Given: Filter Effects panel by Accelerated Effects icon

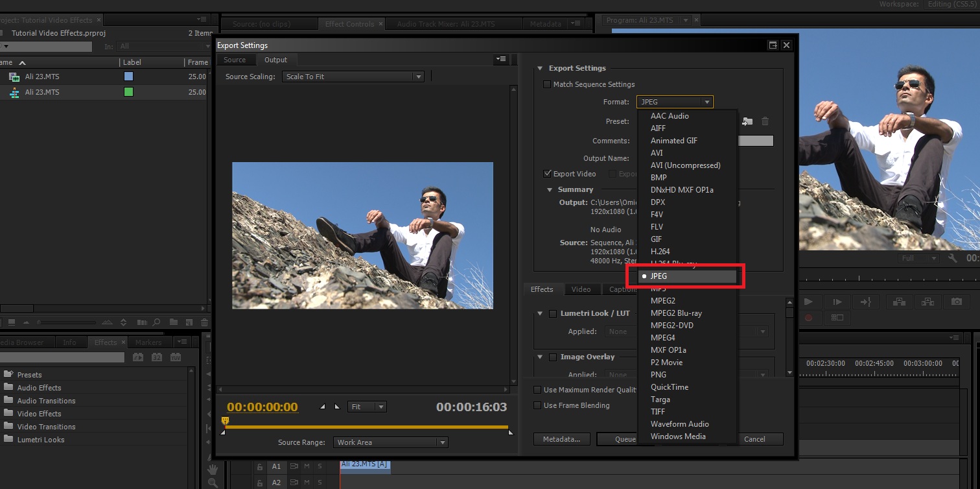Looking at the screenshot, I should click(x=138, y=357).
